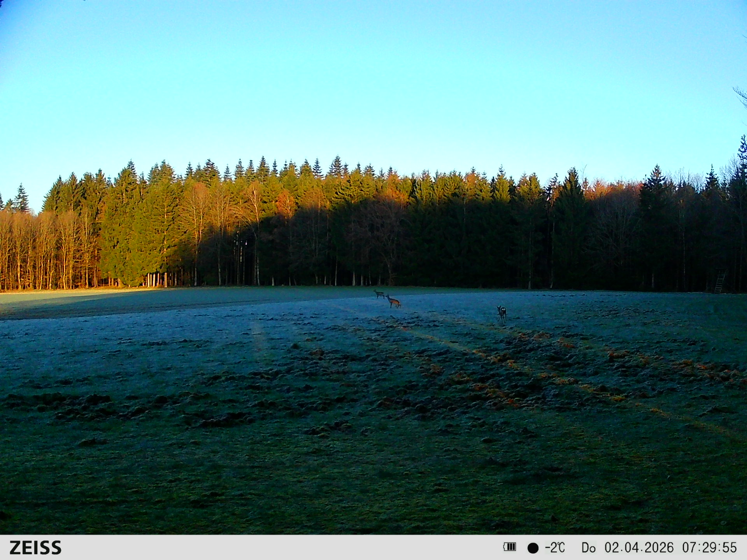The height and width of the screenshot is (560, 747).
Task: Click the black moon phase circle icon
Action: (533, 548)
